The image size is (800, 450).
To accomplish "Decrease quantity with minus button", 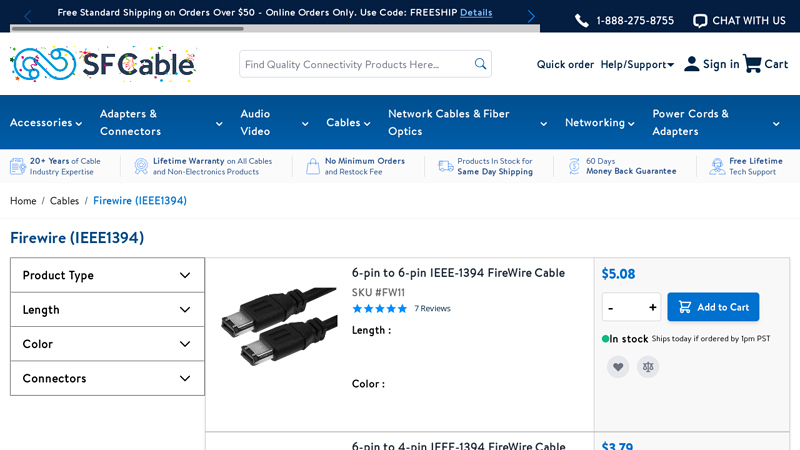I will (x=611, y=308).
